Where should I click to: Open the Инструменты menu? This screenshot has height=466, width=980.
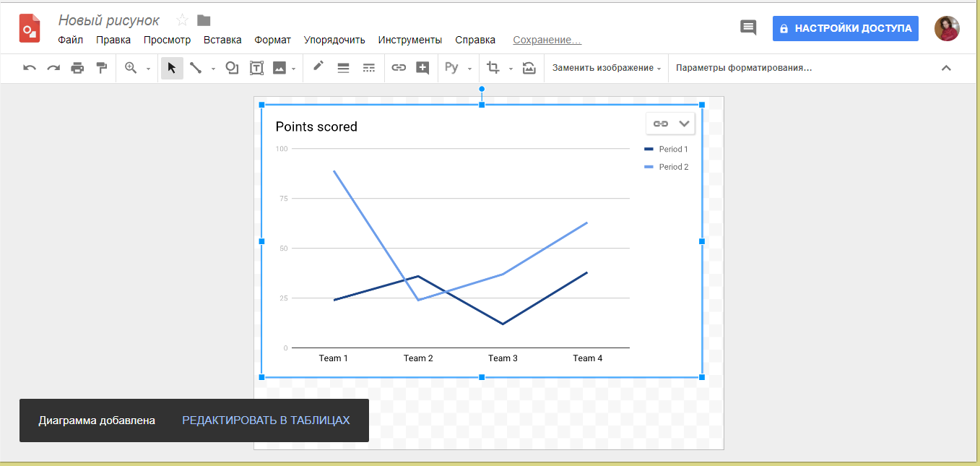(x=410, y=40)
